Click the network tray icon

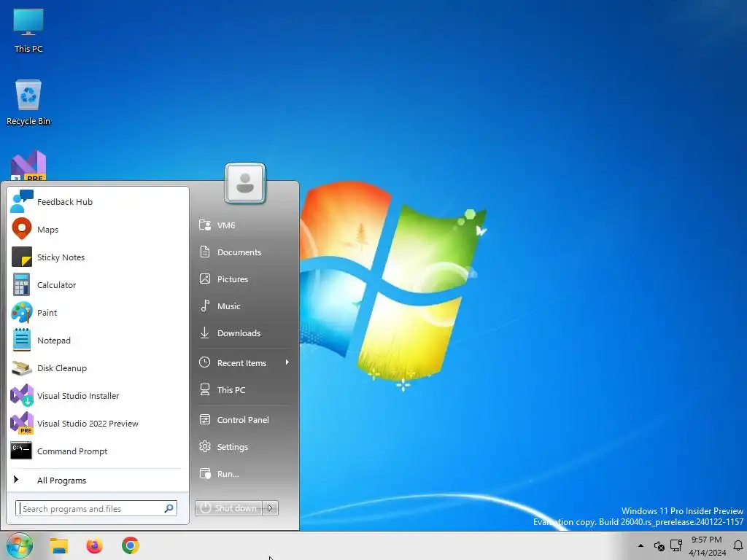676,545
